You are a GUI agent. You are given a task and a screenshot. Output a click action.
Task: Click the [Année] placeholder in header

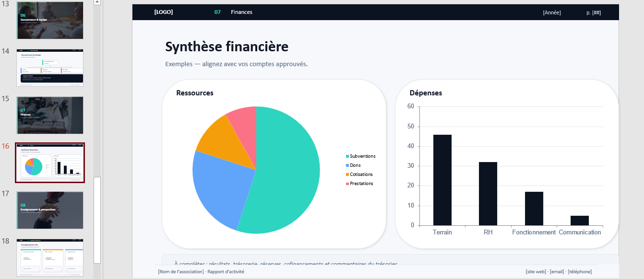[x=552, y=12]
